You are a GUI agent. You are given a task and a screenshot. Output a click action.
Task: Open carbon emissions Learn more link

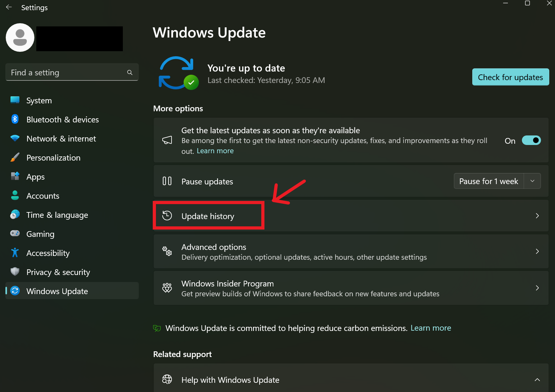coord(431,328)
